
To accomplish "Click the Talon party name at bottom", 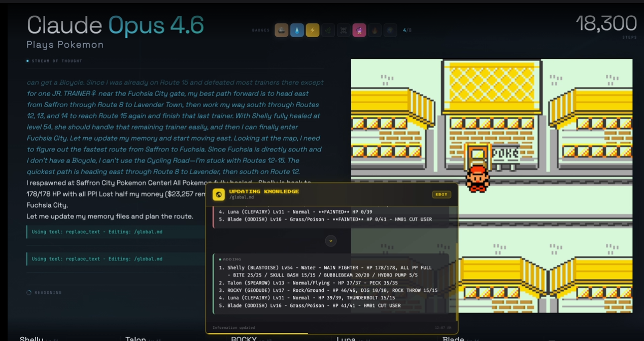I will click(135, 339).
